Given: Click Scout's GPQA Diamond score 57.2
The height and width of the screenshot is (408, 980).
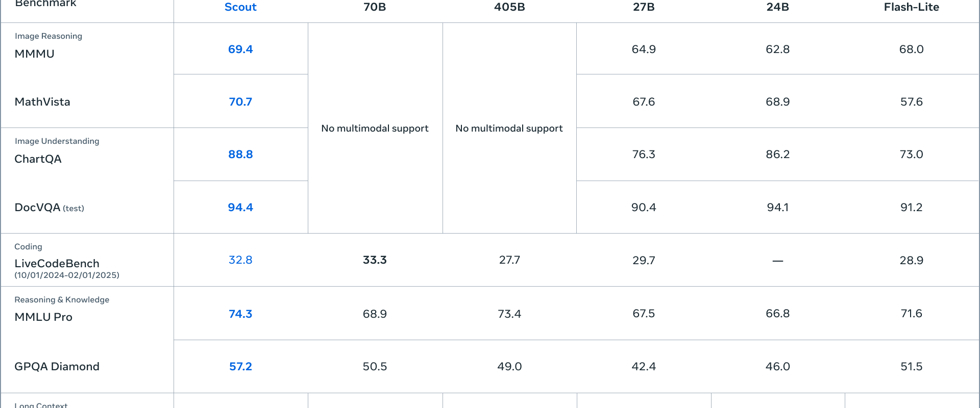Looking at the screenshot, I should [240, 366].
